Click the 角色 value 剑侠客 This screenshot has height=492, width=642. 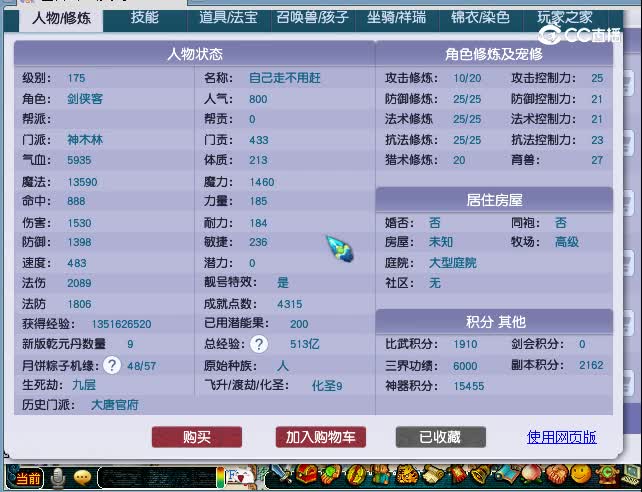pyautogui.click(x=85, y=99)
